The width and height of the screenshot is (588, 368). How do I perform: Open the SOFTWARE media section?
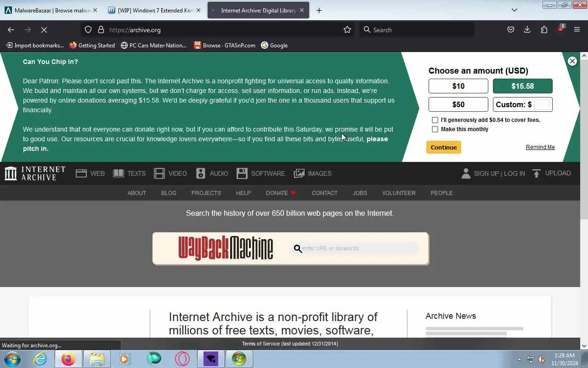pyautogui.click(x=261, y=173)
